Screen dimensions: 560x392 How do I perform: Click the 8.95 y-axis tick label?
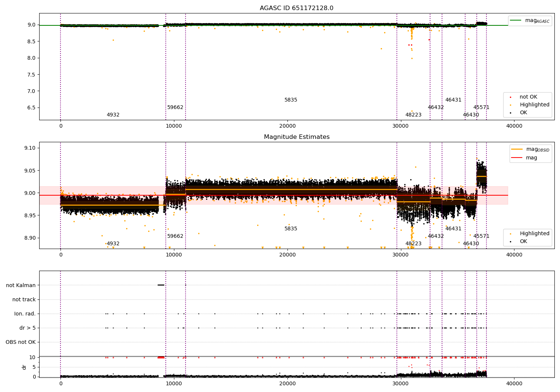(30, 216)
